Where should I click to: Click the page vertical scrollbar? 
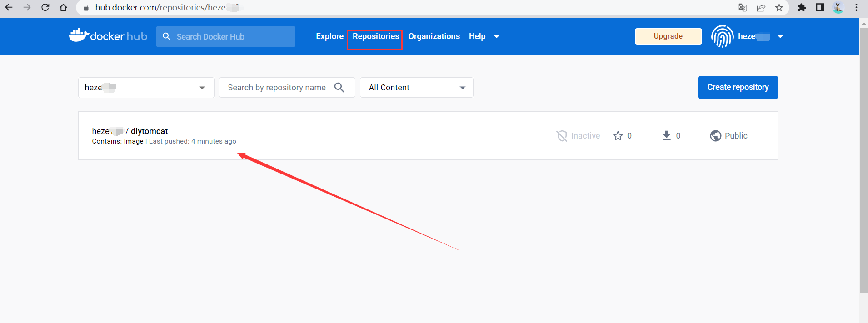(x=864, y=160)
